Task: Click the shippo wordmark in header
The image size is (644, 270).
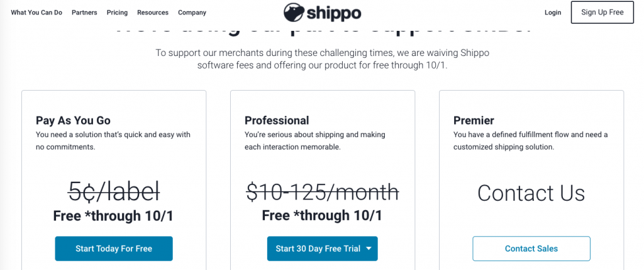Action: (334, 13)
